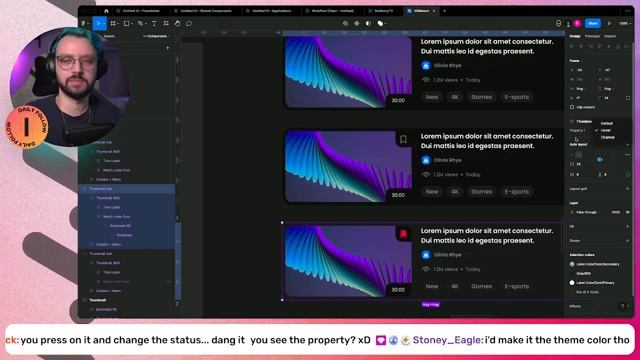Click the See all colors link
Image resolution: width=640 pixels, height=360 pixels.
click(x=587, y=292)
